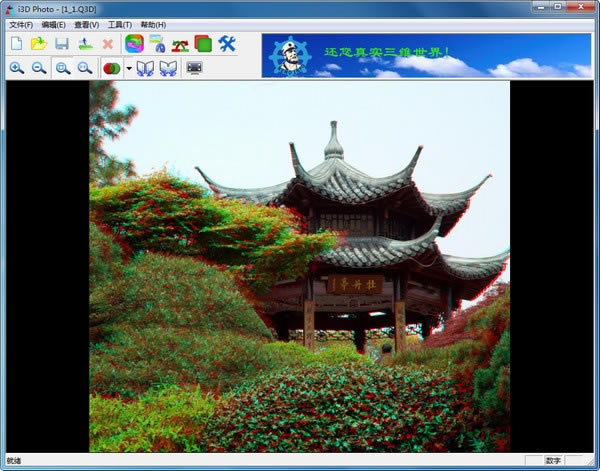The width and height of the screenshot is (600, 471).
Task: Click the fullscreen display monitor icon
Action: 195,68
